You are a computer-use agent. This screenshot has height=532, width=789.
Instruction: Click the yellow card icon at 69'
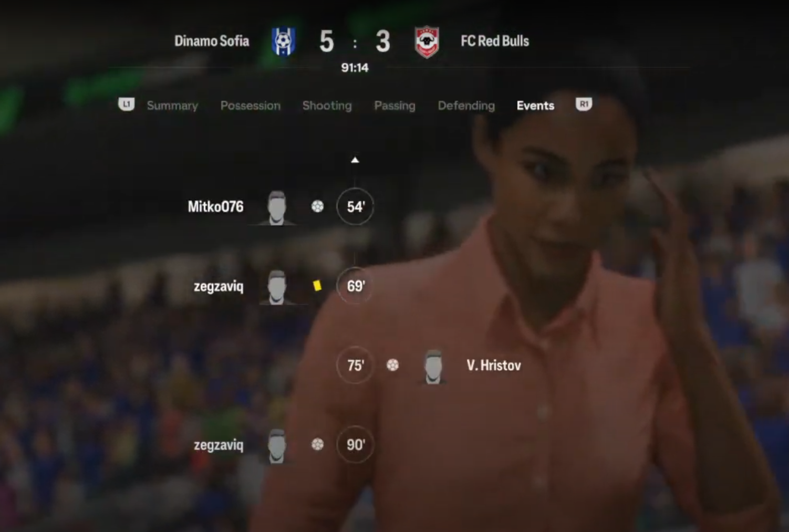pyautogui.click(x=317, y=285)
